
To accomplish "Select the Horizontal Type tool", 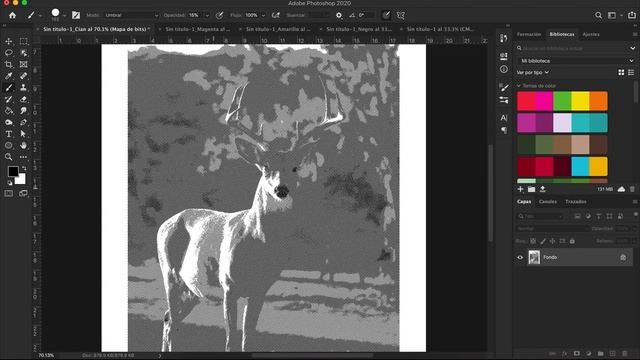I will coord(9,134).
